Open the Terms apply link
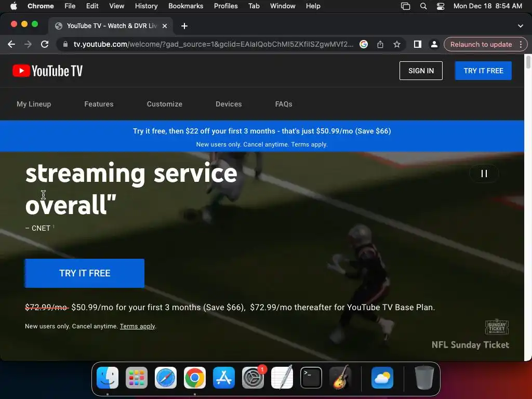The height and width of the screenshot is (399, 532). [x=137, y=326]
